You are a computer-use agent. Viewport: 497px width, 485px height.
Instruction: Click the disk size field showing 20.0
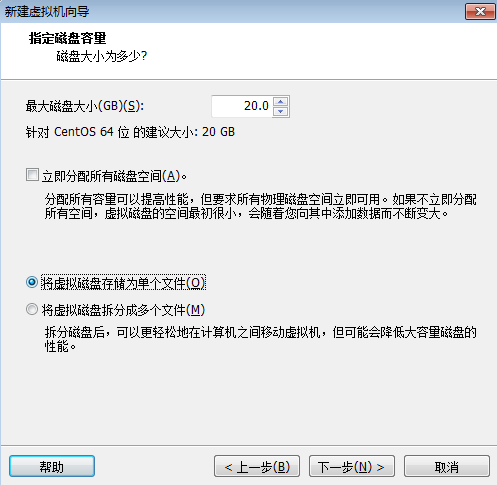pyautogui.click(x=242, y=106)
